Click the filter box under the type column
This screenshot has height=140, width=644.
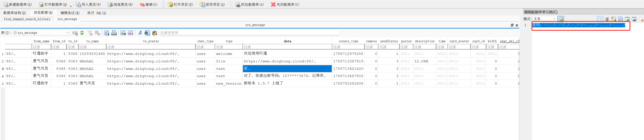pyautogui.click(x=229, y=47)
